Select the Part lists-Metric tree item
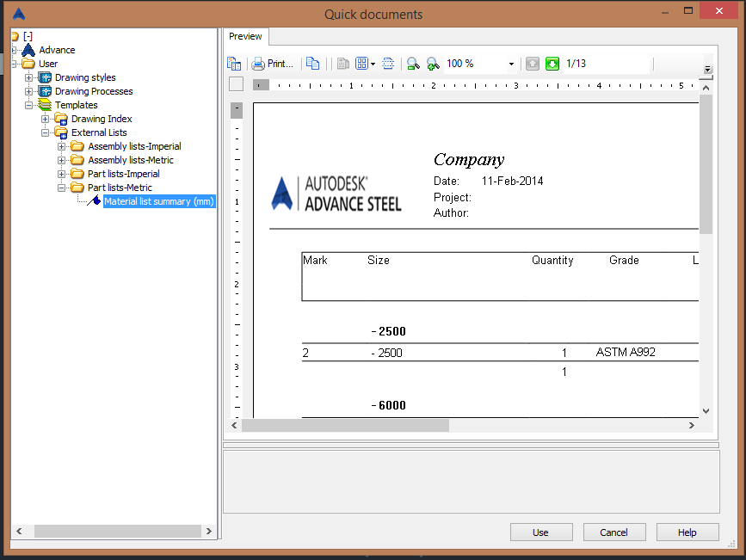Image resolution: width=746 pixels, height=560 pixels. click(x=120, y=188)
